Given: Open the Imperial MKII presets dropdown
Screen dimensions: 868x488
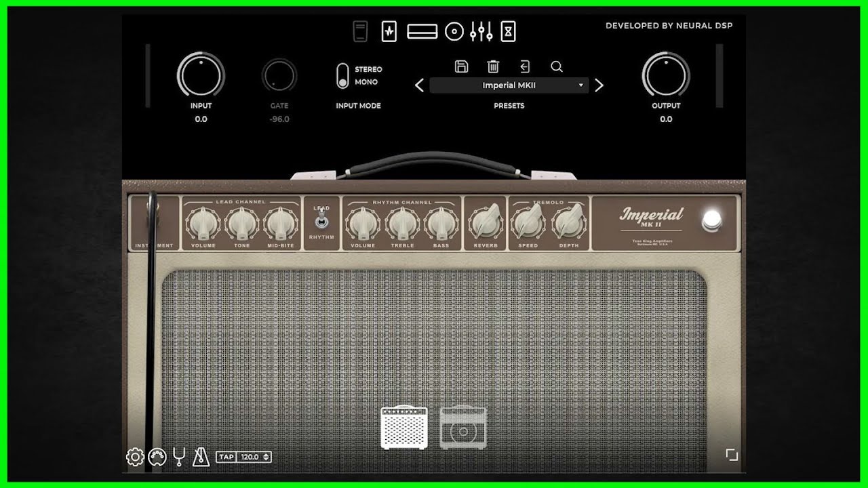Looking at the screenshot, I should coord(509,85).
